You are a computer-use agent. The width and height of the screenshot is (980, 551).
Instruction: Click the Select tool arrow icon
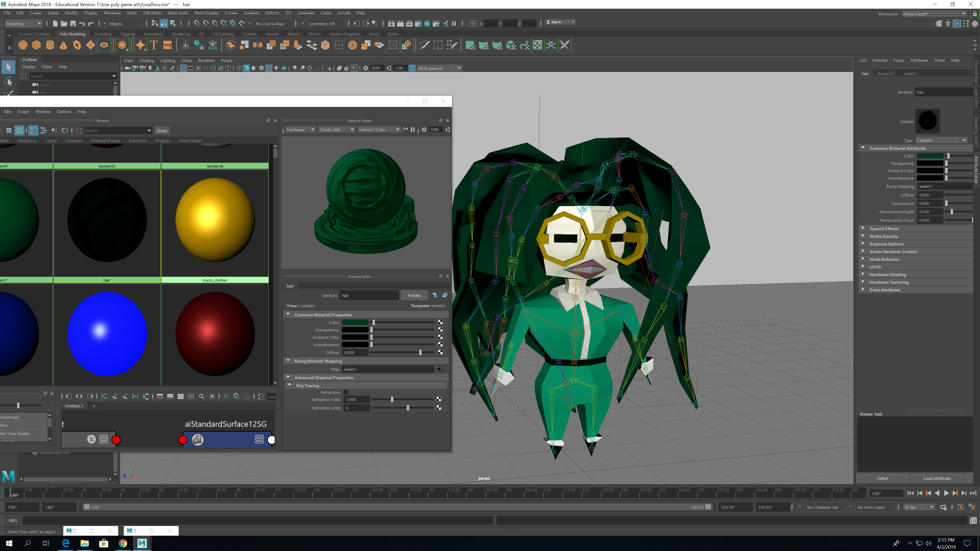pos(8,67)
